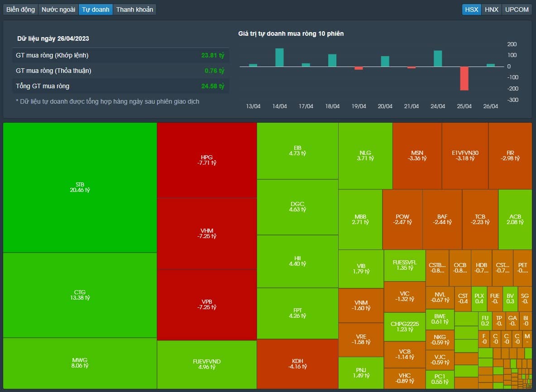Click the STB 20.46 tỷ treemap tile
536x392 pixels.
(x=80, y=187)
